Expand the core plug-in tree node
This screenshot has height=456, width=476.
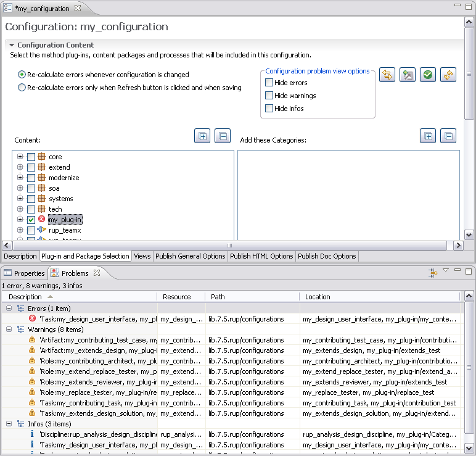(x=20, y=157)
